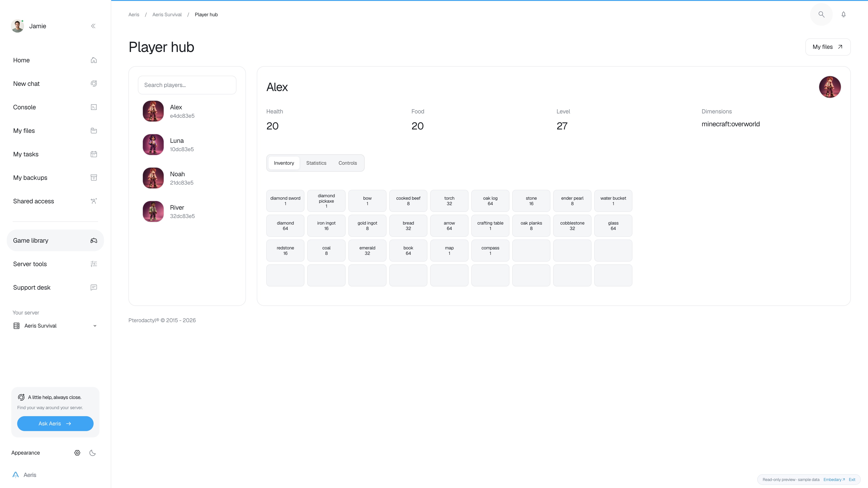Click the Home house icon
Screen dimensions: 868x488
click(94, 60)
